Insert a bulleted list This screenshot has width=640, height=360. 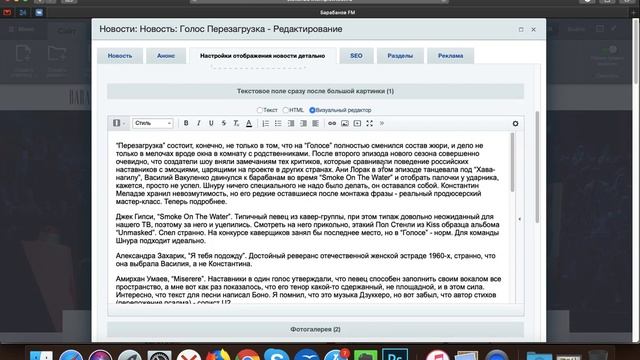[278, 123]
